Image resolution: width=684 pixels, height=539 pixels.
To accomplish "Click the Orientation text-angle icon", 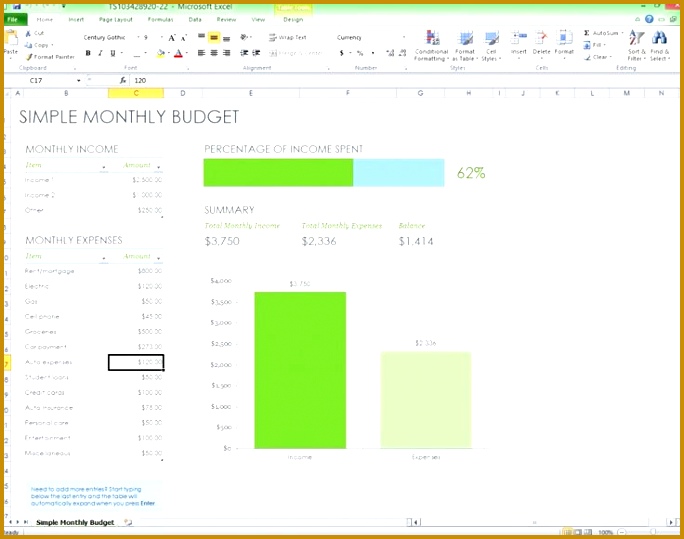I will tap(244, 38).
